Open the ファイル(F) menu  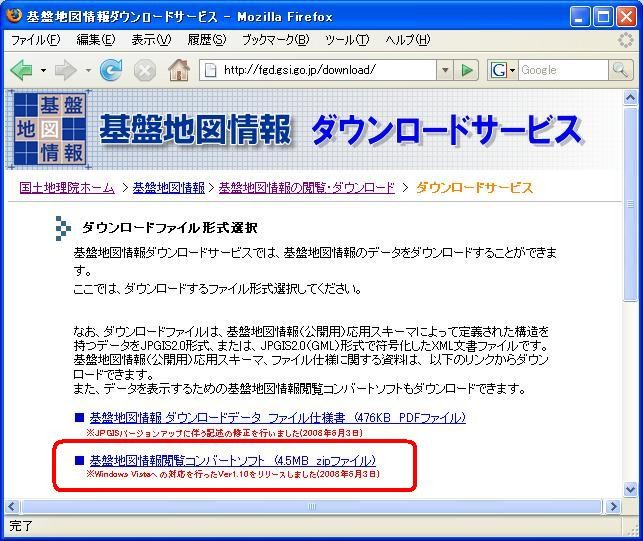click(x=36, y=40)
